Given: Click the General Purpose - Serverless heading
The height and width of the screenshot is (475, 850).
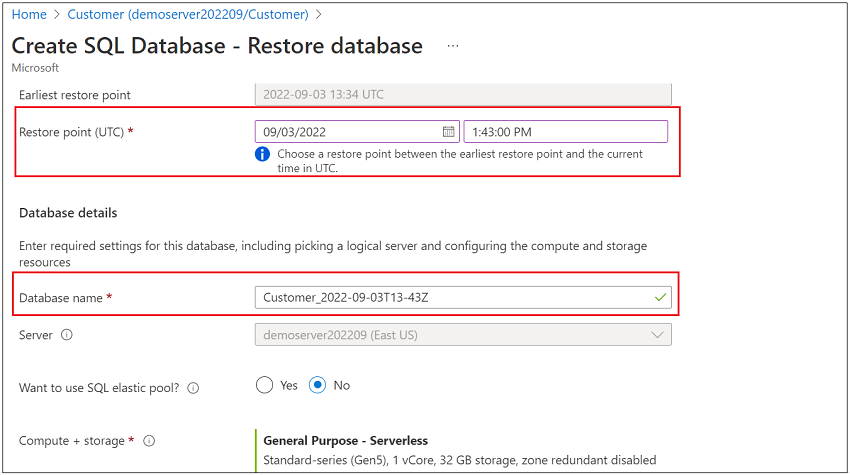Looking at the screenshot, I should (345, 440).
